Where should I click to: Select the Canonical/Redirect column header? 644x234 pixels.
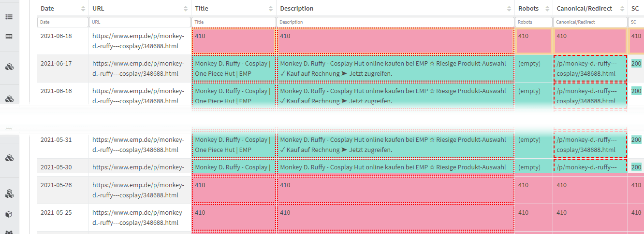(x=585, y=9)
